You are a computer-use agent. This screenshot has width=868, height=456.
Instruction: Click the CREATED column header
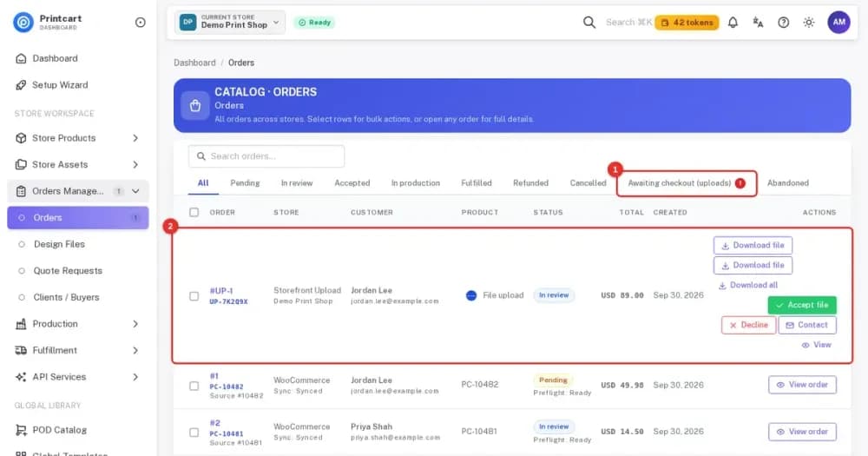tap(670, 212)
